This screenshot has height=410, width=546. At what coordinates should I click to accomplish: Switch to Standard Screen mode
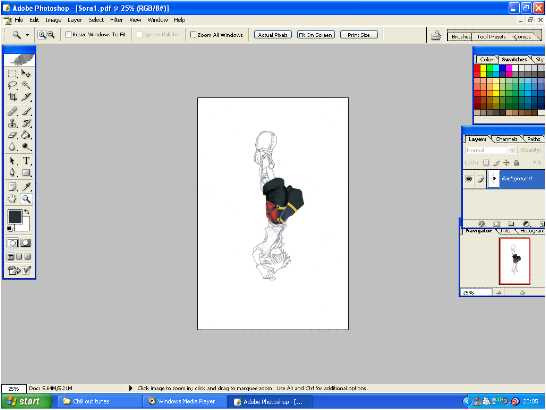click(x=11, y=257)
